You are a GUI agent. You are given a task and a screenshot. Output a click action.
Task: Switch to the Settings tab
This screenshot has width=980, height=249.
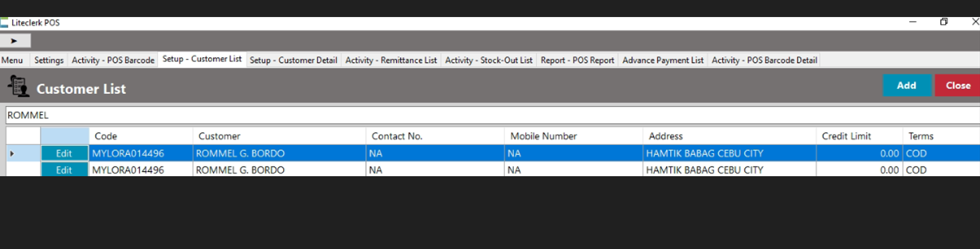(x=49, y=60)
